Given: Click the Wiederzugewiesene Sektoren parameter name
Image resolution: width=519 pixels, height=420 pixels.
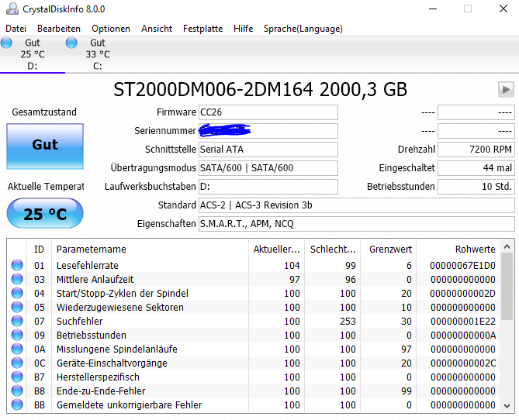Looking at the screenshot, I should (x=119, y=307).
